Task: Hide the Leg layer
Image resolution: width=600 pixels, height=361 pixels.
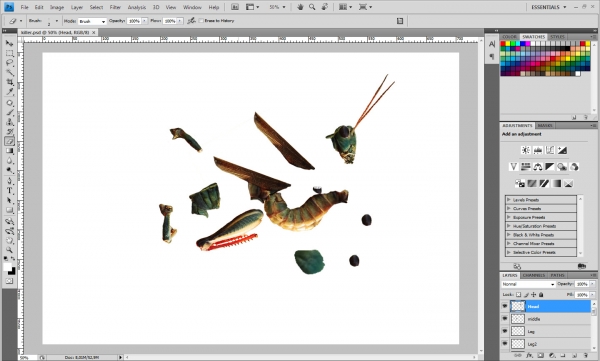Action: (505, 331)
